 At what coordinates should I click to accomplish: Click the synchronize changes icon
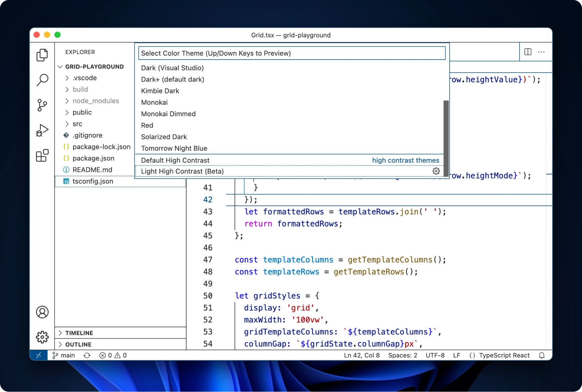[x=87, y=355]
